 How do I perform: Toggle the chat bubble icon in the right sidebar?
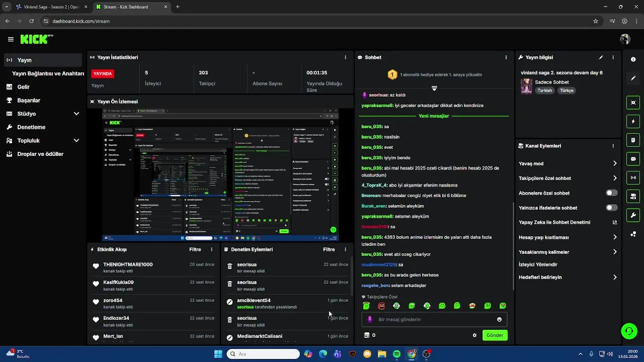(633, 159)
